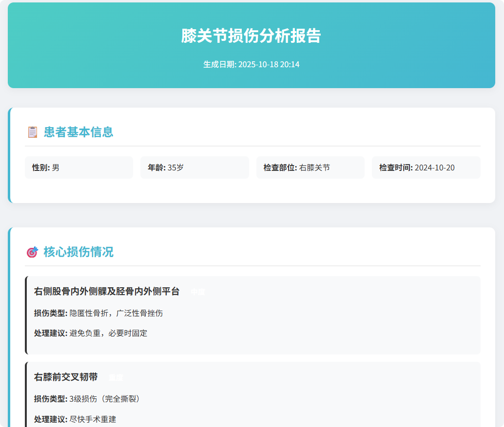Click the clipboard icon beside 患者基本信息
Viewport: 504px width, 427px height.
point(32,131)
